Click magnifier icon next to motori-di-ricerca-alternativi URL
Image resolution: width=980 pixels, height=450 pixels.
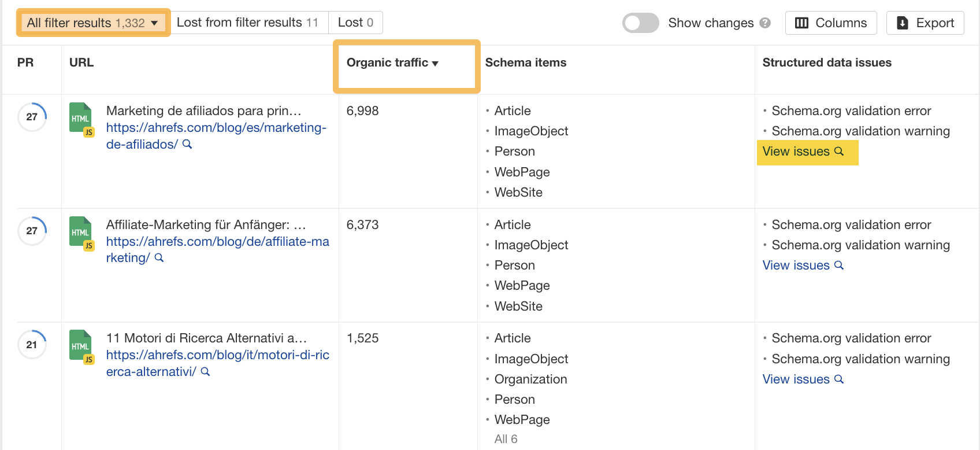pyautogui.click(x=205, y=372)
